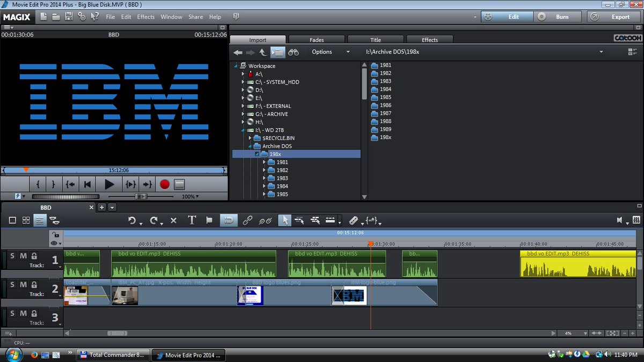Viewport: 644px width, 362px height.
Task: Lock track 2 with the padlock
Action: pos(34,285)
